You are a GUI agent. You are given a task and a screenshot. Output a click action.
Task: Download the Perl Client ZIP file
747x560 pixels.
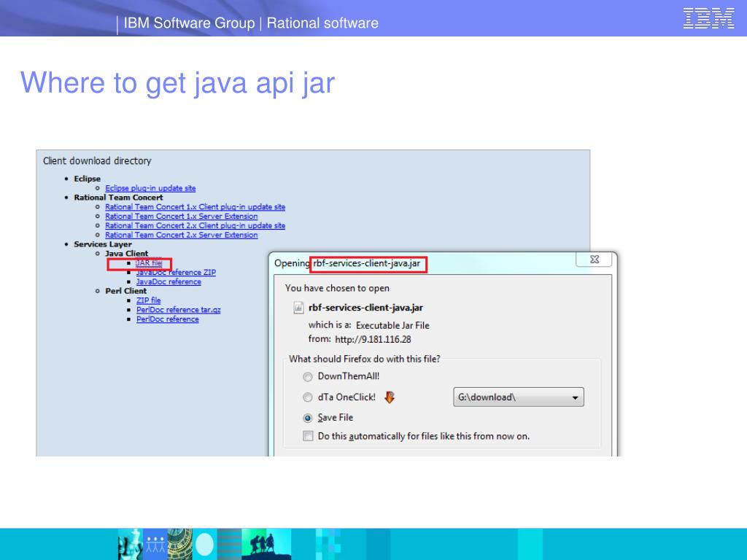(x=148, y=300)
